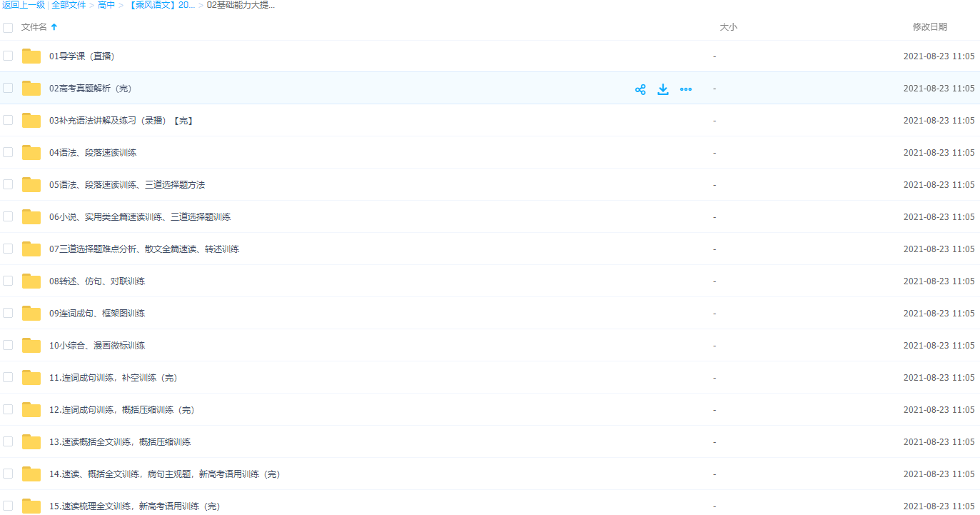Open the more options icon on 02高考真题解析 row
980x515 pixels.
[x=686, y=89]
